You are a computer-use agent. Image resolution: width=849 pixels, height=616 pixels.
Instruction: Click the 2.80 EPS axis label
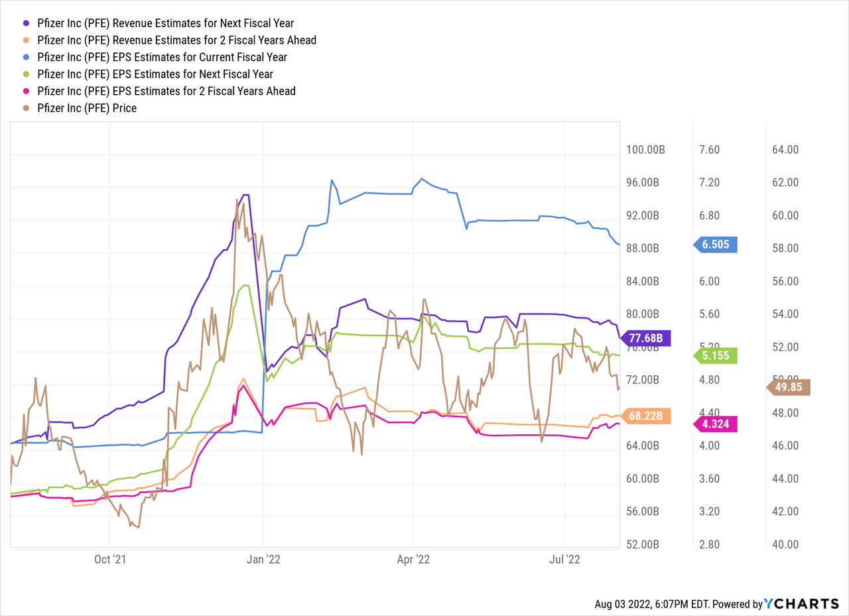710,544
